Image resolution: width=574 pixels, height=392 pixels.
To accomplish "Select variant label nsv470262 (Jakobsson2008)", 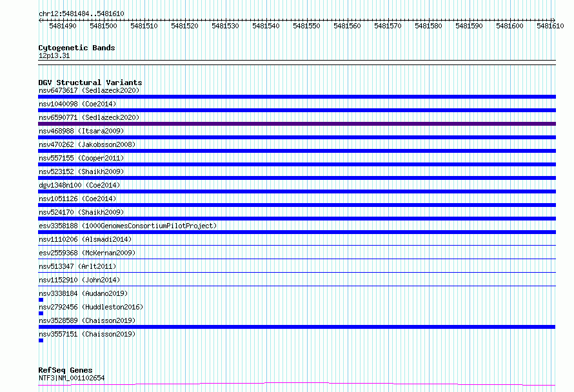I will (x=87, y=144).
